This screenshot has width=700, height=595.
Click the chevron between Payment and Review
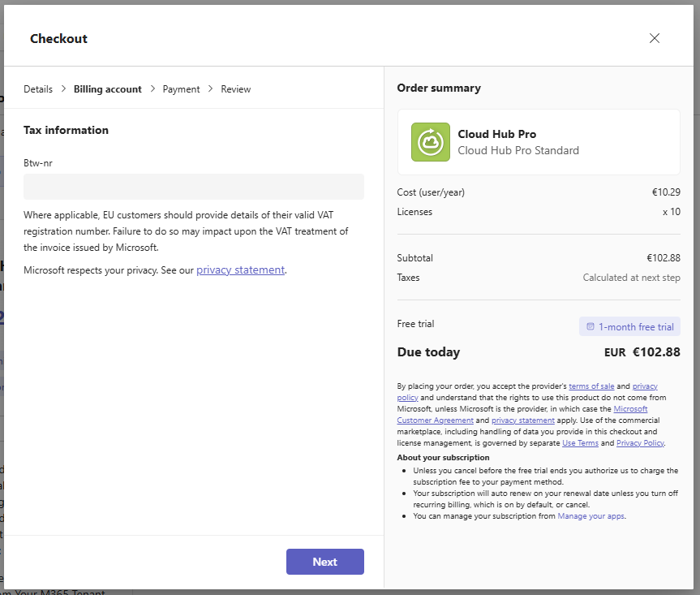coord(210,89)
